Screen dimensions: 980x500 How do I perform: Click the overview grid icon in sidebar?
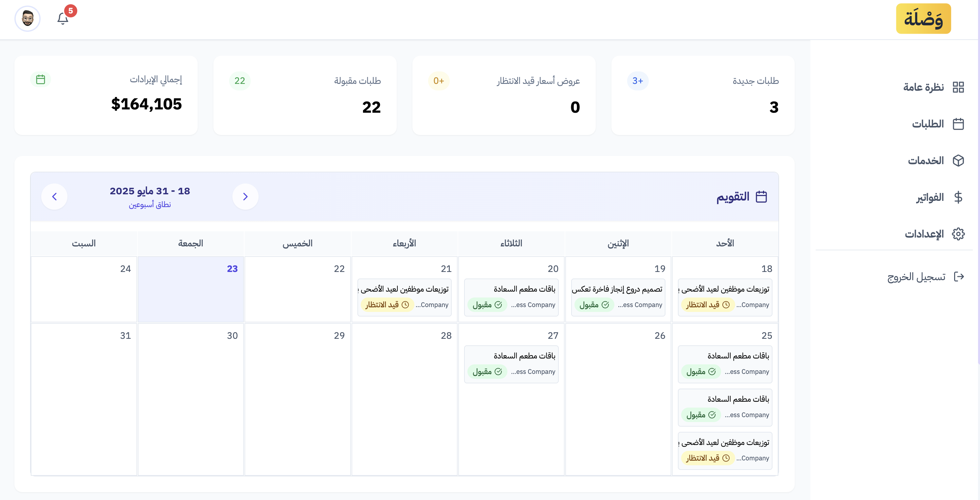(958, 87)
